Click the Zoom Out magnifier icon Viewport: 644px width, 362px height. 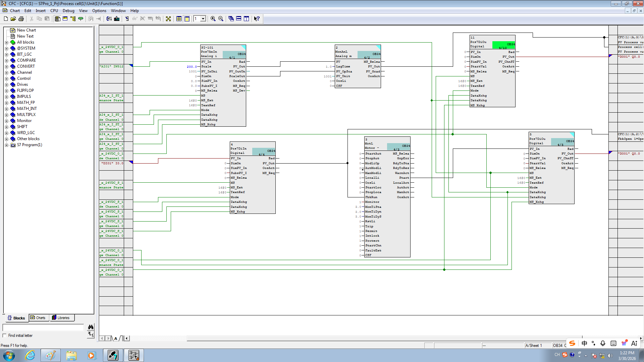(x=221, y=19)
